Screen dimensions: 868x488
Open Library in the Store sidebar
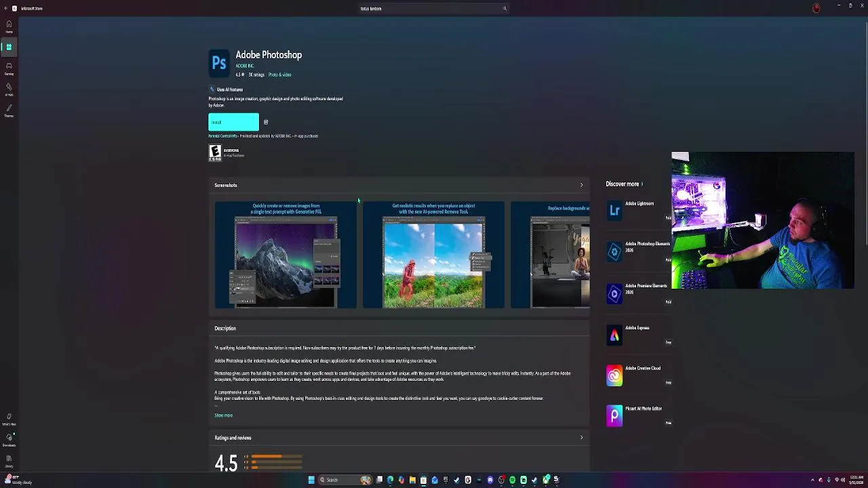pyautogui.click(x=9, y=461)
